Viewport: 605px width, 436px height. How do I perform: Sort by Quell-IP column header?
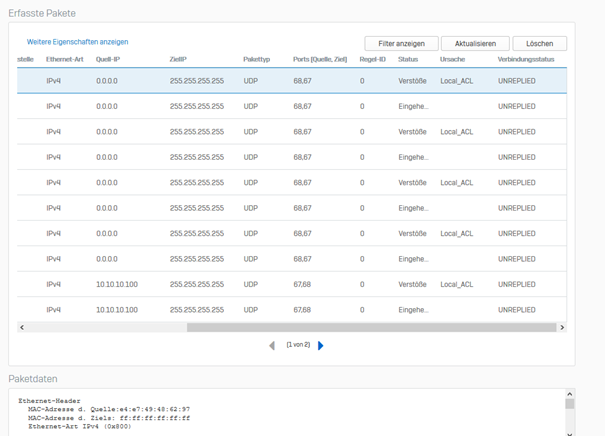(x=108, y=59)
